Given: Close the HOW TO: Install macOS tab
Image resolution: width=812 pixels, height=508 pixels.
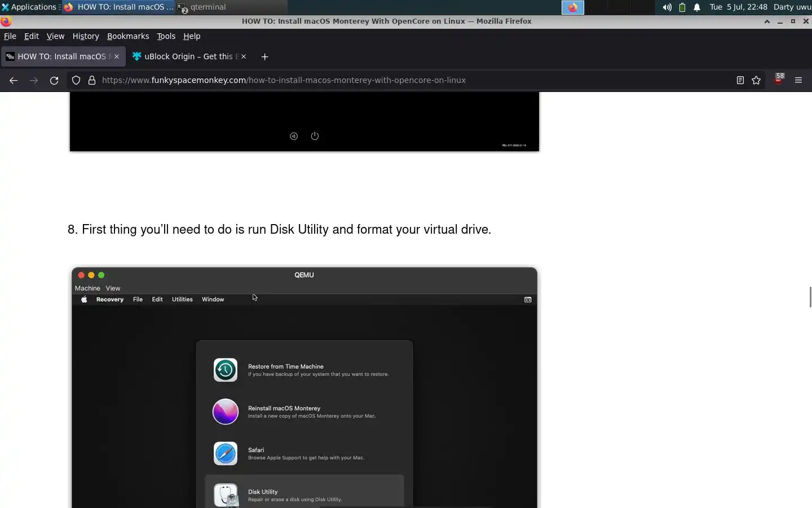Looking at the screenshot, I should (117, 56).
